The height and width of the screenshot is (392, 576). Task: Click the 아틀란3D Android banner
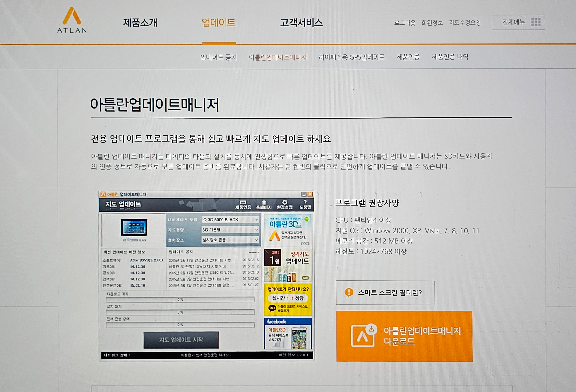[288, 230]
